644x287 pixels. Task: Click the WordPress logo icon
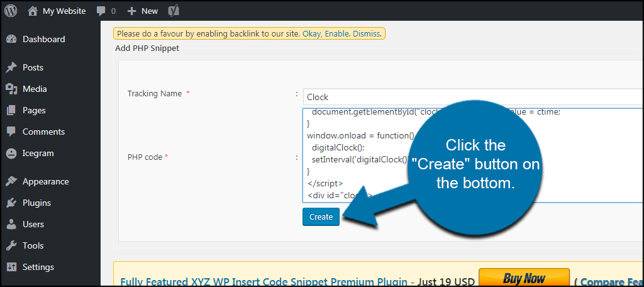pyautogui.click(x=11, y=11)
